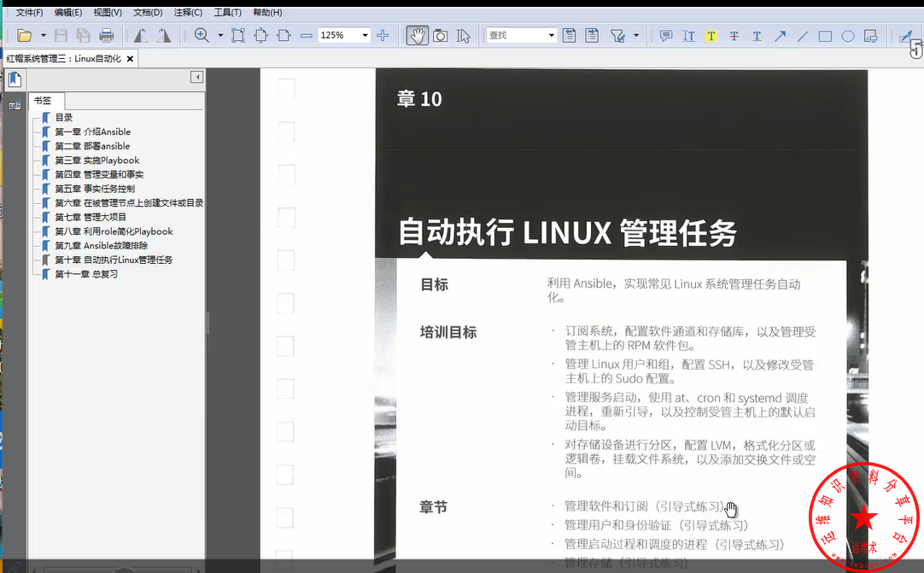Screen dimensions: 924x573
Task: Rotate the page counterclockwise
Action: [141, 36]
